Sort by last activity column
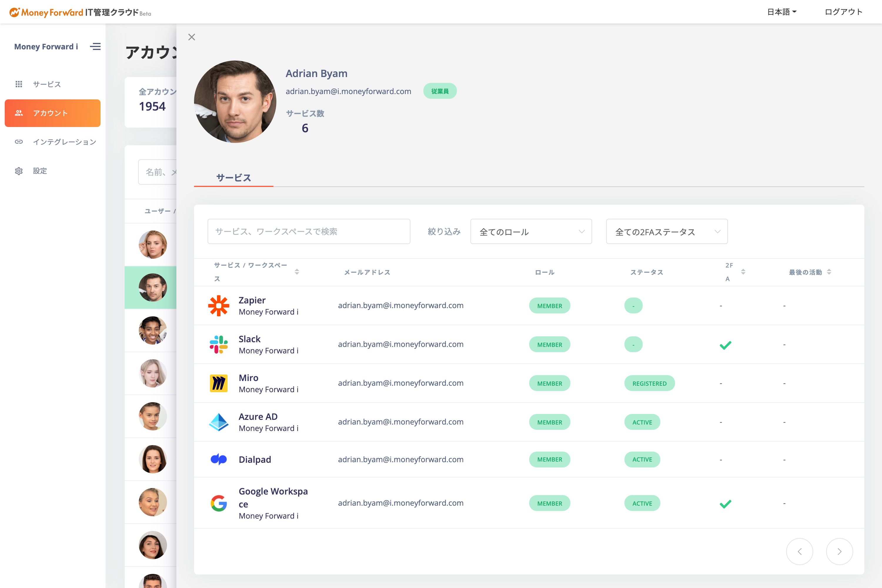Viewport: 882px width, 588px height. point(829,272)
